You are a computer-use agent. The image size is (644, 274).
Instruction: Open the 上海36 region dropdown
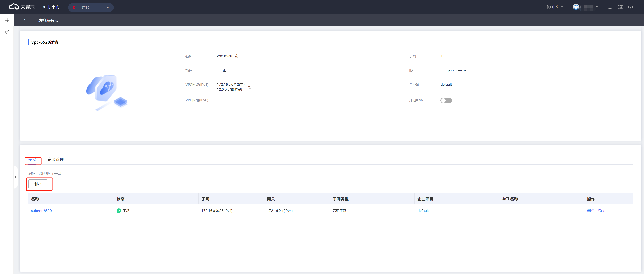pyautogui.click(x=91, y=8)
